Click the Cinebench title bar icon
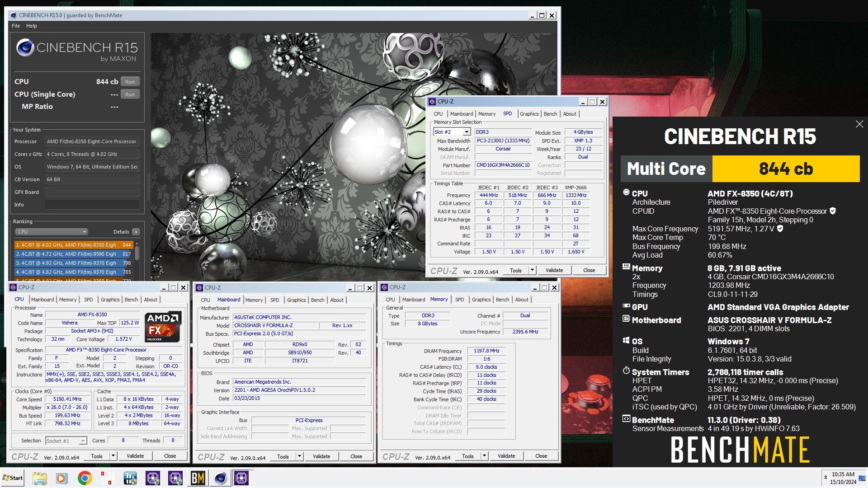The image size is (868, 488). [14, 15]
